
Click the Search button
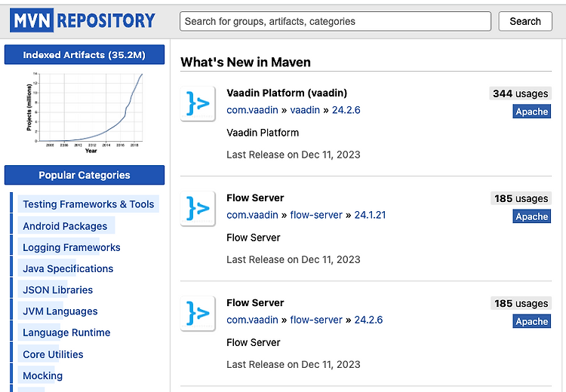coord(525,21)
